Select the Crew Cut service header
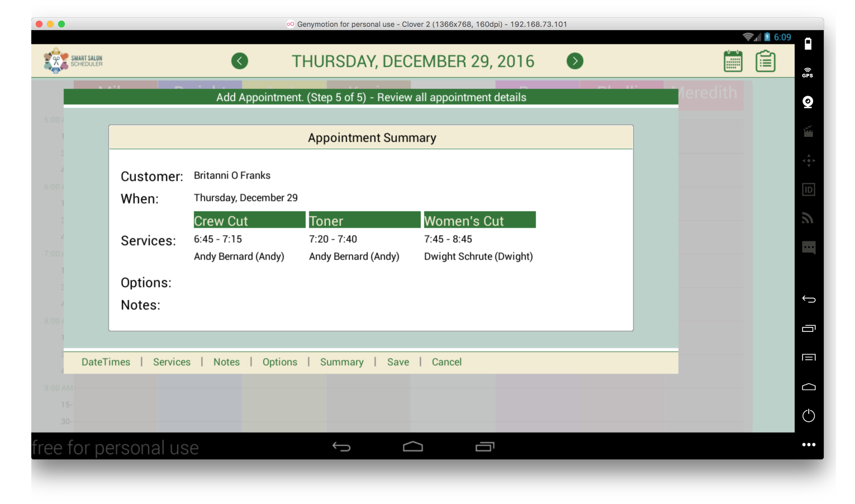This screenshot has width=855, height=504. tap(250, 220)
